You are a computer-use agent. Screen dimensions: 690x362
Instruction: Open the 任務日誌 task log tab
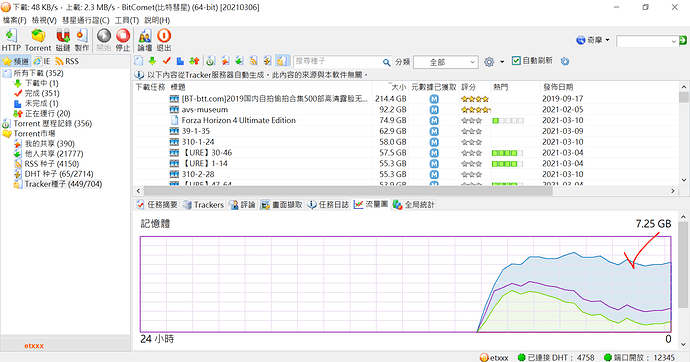(x=328, y=205)
